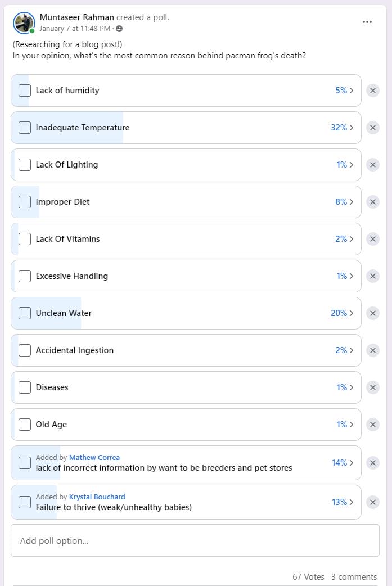
Task: Delete the Old Age option with X
Action: click(x=373, y=425)
